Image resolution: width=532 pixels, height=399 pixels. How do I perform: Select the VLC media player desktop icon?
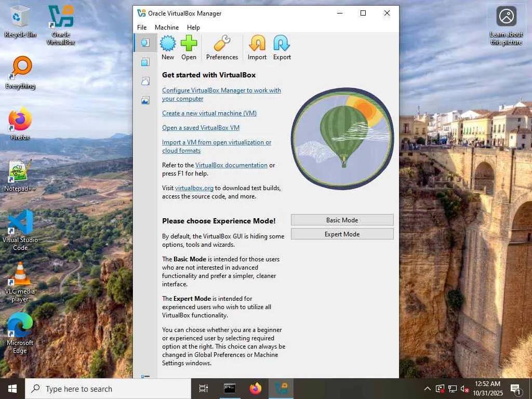click(x=20, y=282)
